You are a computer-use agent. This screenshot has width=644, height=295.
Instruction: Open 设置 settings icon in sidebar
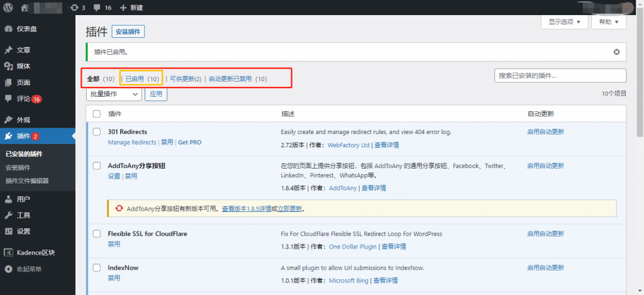pos(9,231)
